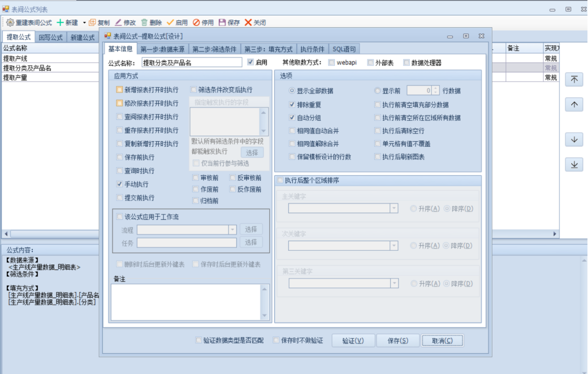Move formula to bottom with the bottom-arrow button
The height and width of the screenshot is (374, 588).
[x=574, y=164]
